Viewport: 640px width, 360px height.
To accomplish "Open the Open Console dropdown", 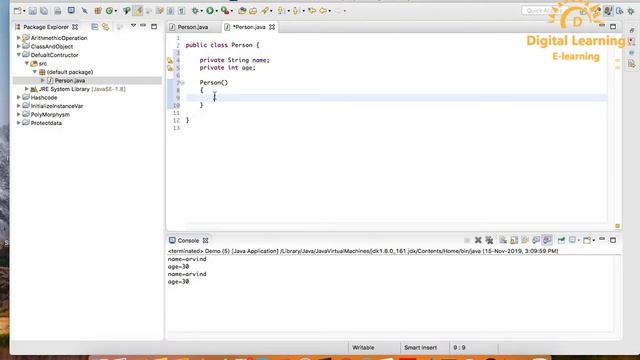I will (x=593, y=240).
